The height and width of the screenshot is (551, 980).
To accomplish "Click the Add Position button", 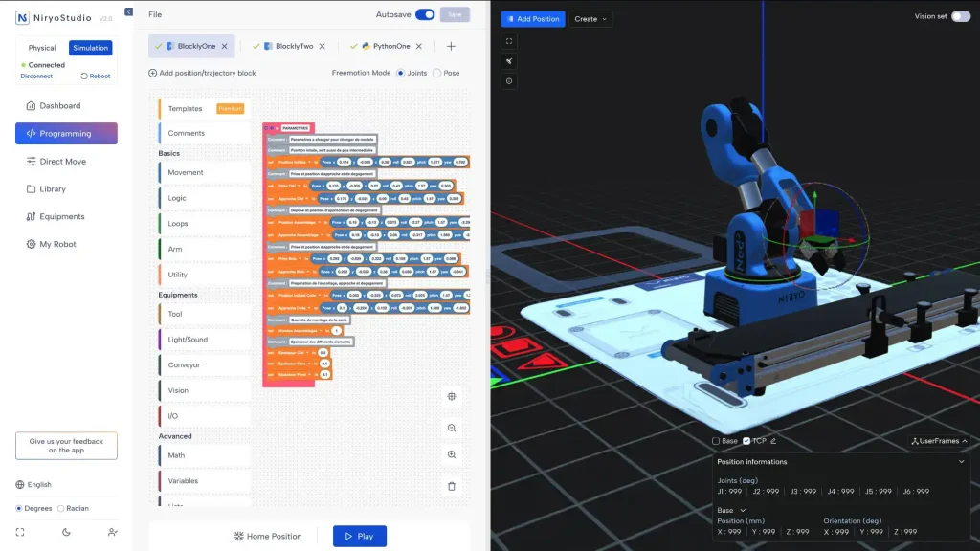I will (532, 19).
